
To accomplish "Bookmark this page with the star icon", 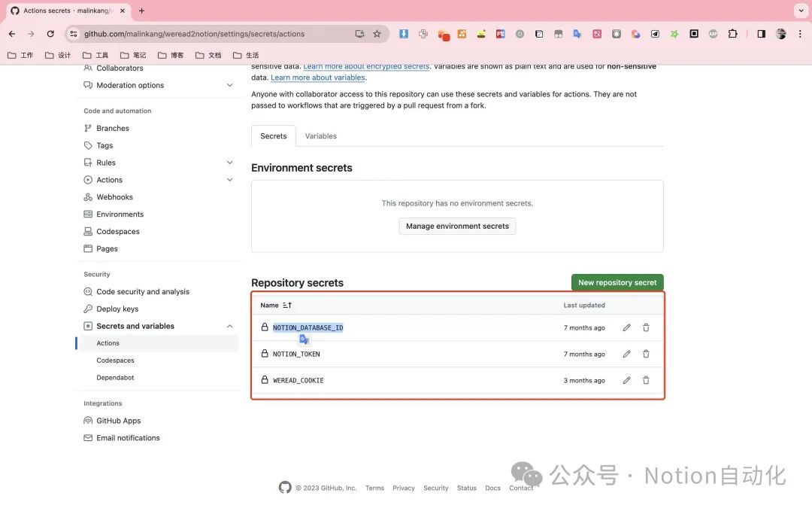I will coord(377,34).
